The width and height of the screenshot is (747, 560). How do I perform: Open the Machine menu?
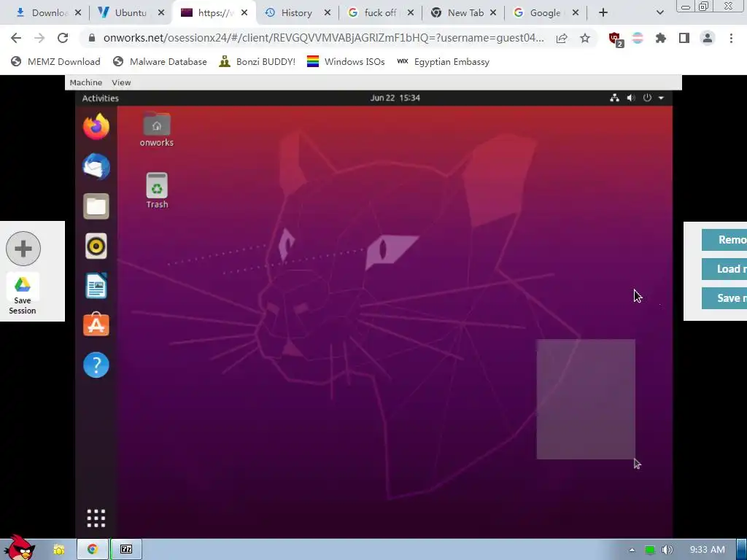(x=86, y=82)
